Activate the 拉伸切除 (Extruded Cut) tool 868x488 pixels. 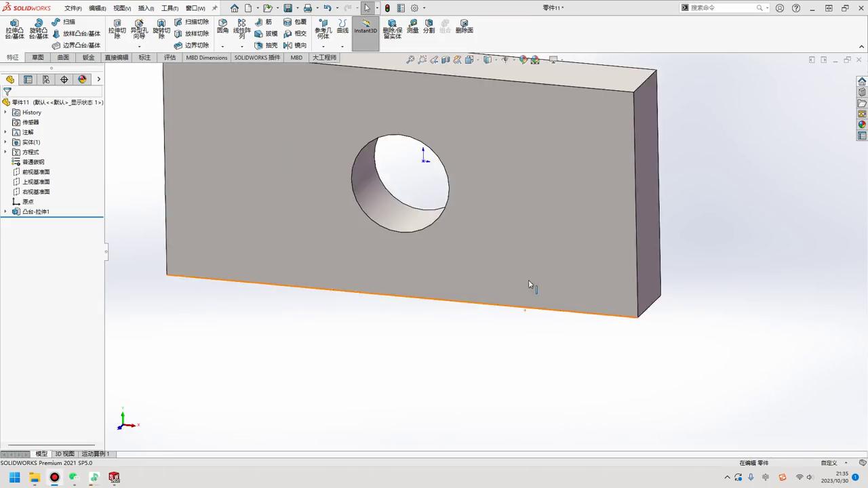pyautogui.click(x=117, y=28)
